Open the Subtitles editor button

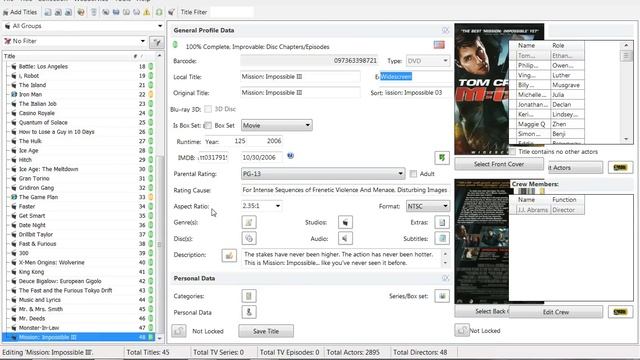coord(442,238)
